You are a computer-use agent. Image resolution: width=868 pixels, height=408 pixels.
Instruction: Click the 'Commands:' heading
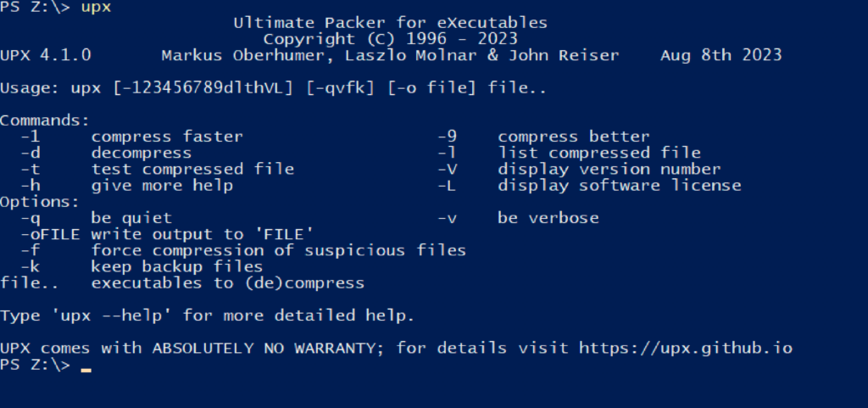pos(45,120)
